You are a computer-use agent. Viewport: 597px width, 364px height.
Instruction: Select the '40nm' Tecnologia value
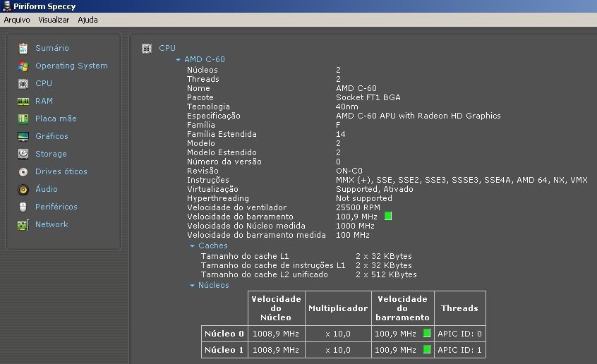[347, 107]
